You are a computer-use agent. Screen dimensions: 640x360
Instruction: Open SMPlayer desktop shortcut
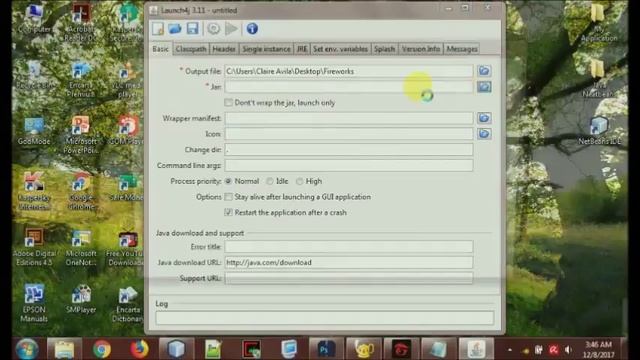click(x=81, y=299)
